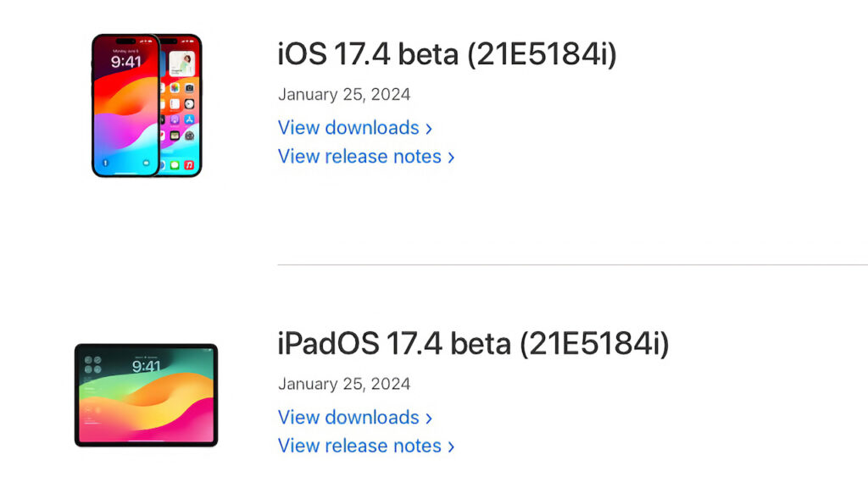Click the January 25, 2024 date under iPadOS
This screenshot has width=868, height=488.
(344, 383)
